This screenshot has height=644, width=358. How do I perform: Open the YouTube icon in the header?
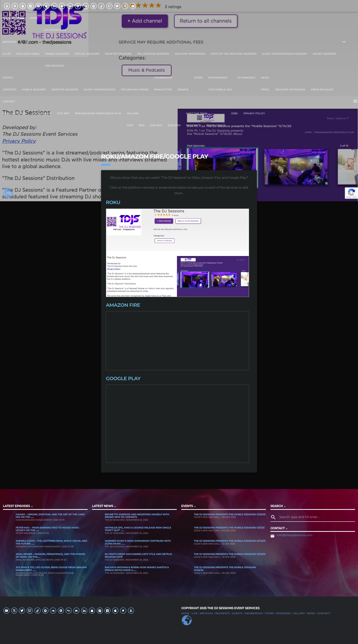[133, 6]
